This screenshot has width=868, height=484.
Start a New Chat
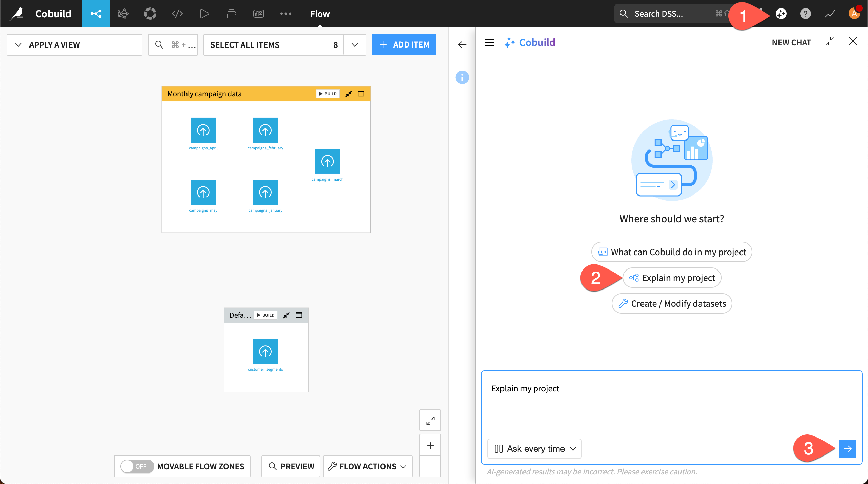(791, 42)
